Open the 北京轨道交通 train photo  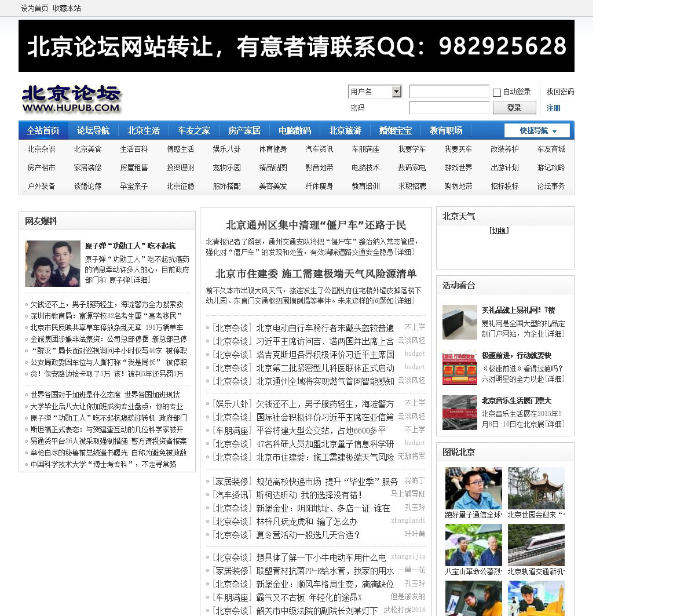click(x=536, y=545)
